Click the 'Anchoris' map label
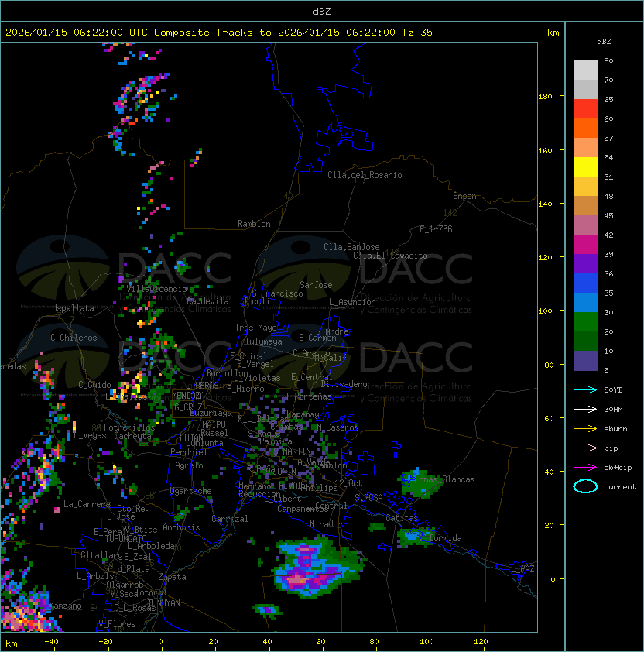 tap(181, 527)
